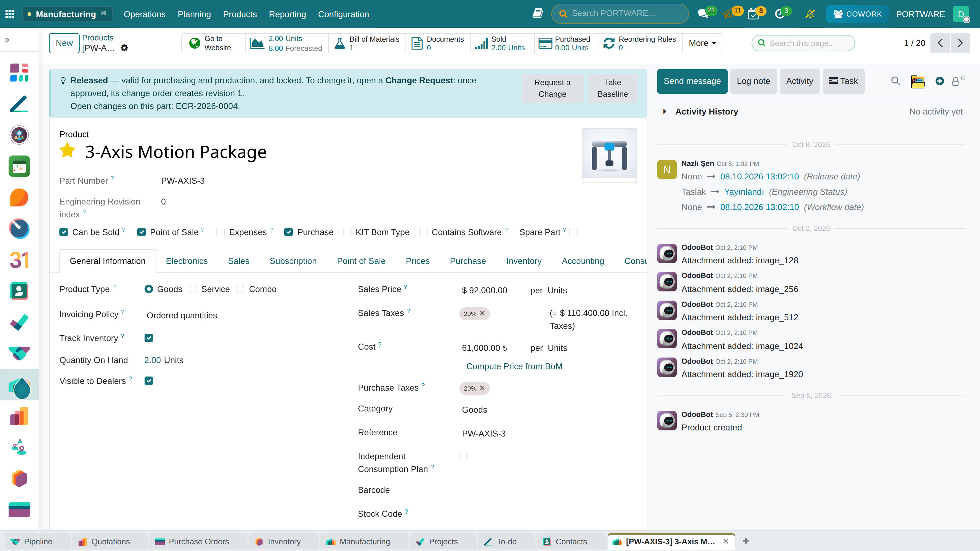Screen dimensions: 980x551
Task: Select the Service product type radio
Action: (193, 289)
